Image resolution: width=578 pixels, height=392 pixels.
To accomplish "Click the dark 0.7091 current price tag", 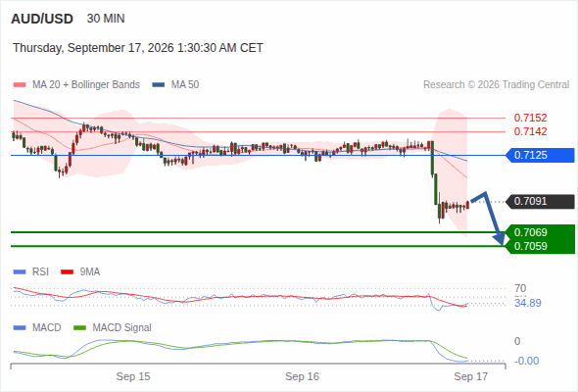I will [540, 201].
